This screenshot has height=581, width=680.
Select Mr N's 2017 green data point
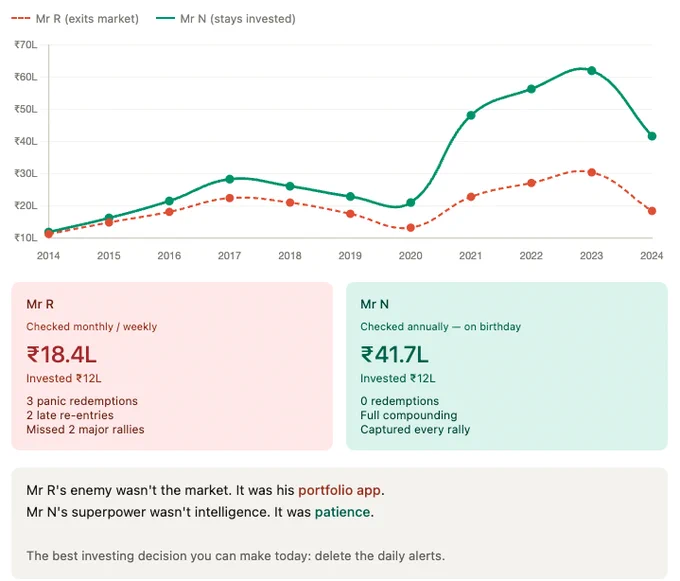(x=230, y=179)
